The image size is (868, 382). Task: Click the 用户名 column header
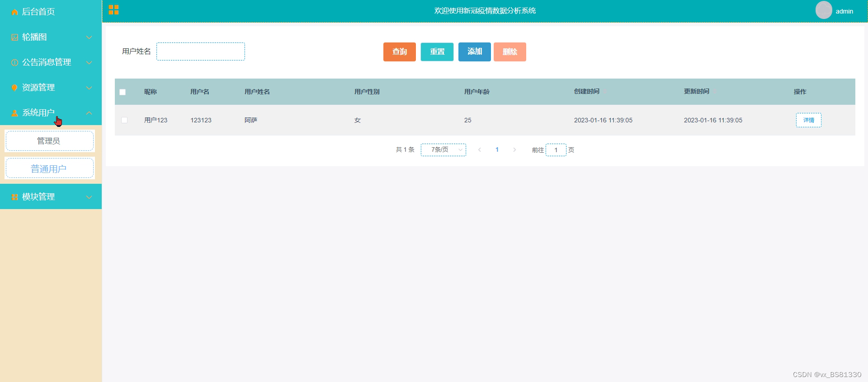pyautogui.click(x=200, y=92)
